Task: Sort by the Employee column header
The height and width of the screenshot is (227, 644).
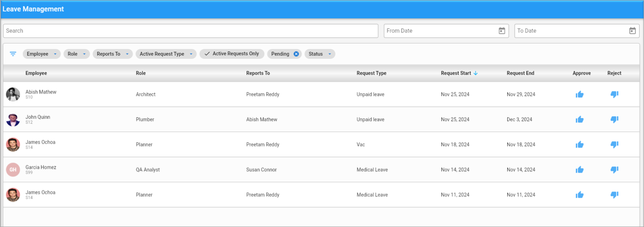Action: click(x=36, y=73)
